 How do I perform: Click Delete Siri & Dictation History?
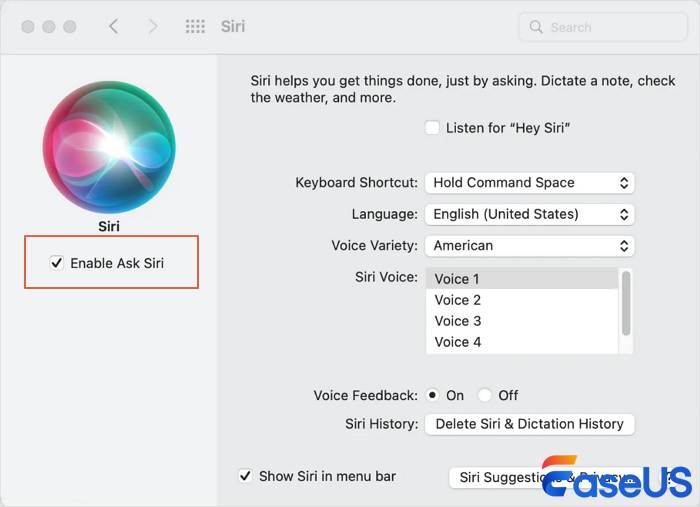[x=529, y=424]
